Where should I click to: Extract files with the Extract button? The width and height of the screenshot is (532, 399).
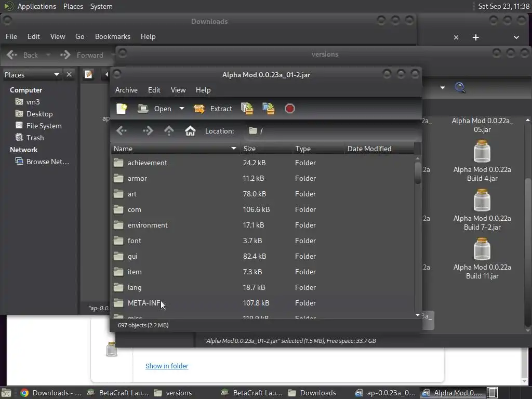212,109
